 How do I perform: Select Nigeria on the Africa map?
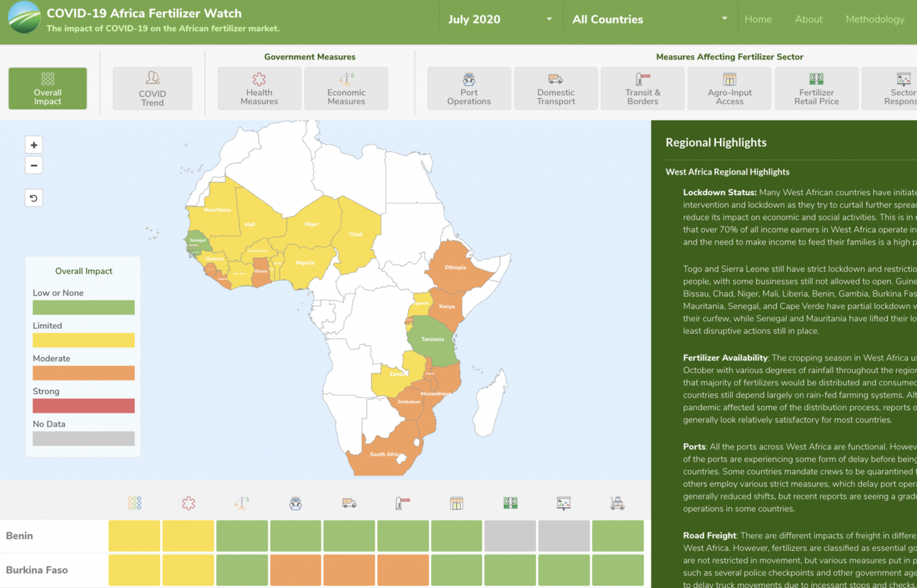pos(304,263)
